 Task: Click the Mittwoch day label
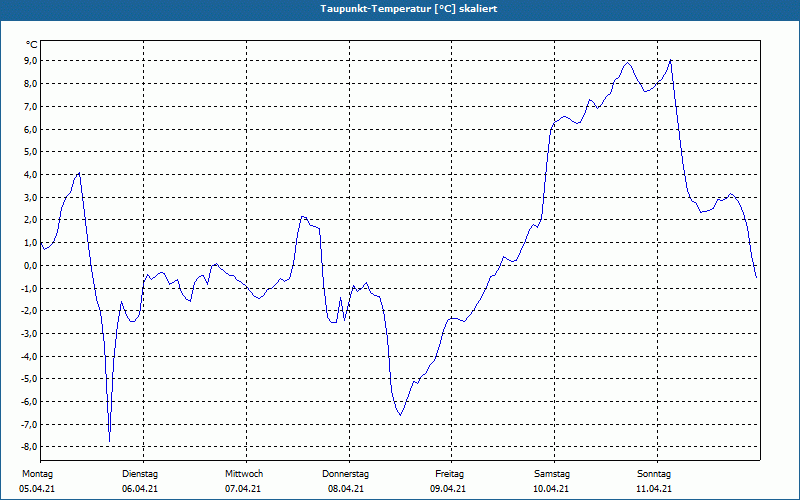pos(244,474)
